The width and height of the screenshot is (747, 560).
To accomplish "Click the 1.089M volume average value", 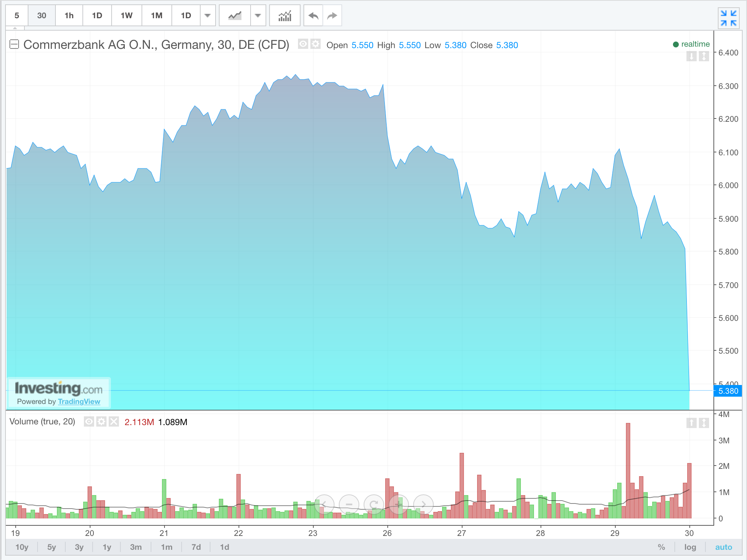I will click(173, 422).
